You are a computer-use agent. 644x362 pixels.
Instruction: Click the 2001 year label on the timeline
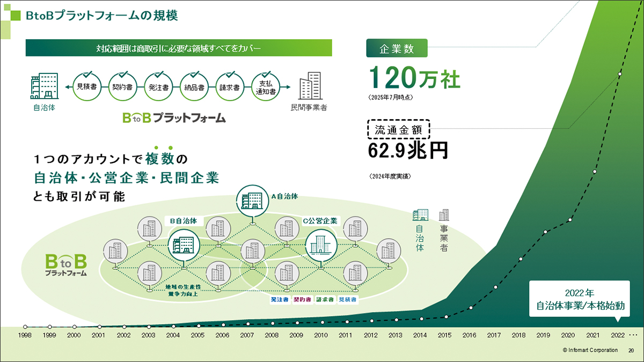[99, 335]
